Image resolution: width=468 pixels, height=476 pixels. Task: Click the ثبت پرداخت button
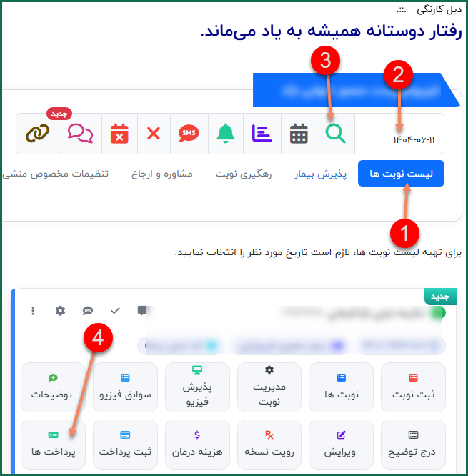(x=125, y=445)
